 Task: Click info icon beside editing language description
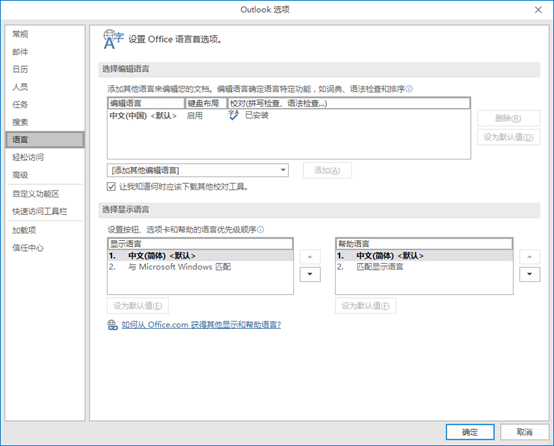click(x=409, y=89)
